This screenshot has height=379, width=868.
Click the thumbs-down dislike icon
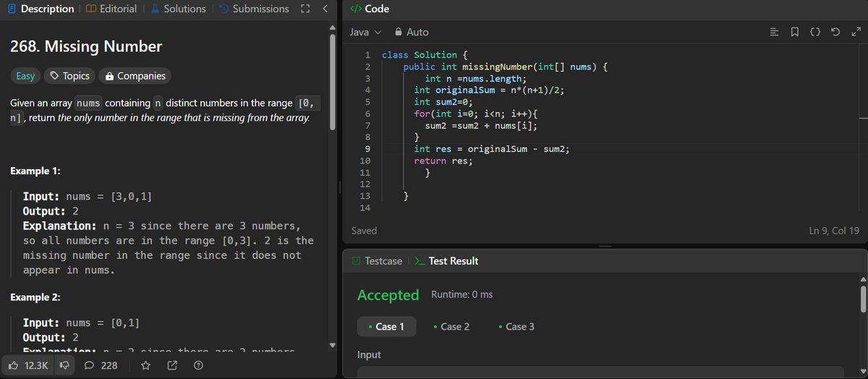pyautogui.click(x=64, y=365)
